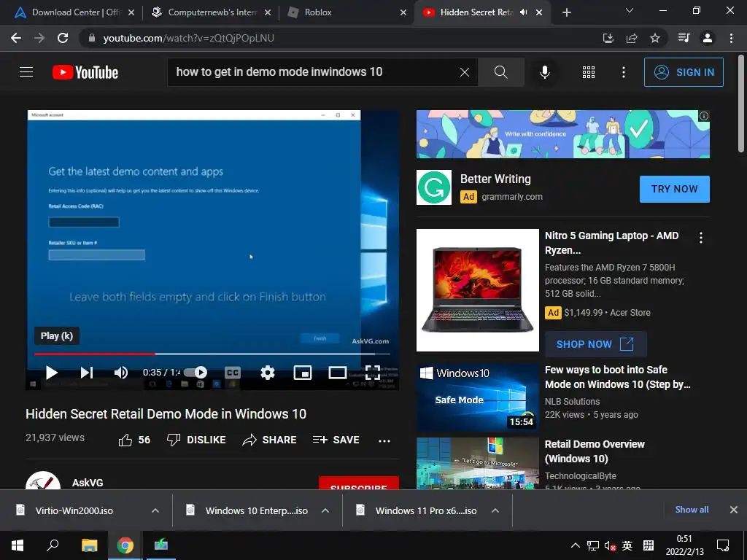Viewport: 747px width, 560px height.
Task: Switch to miniplayer mode
Action: 303,373
